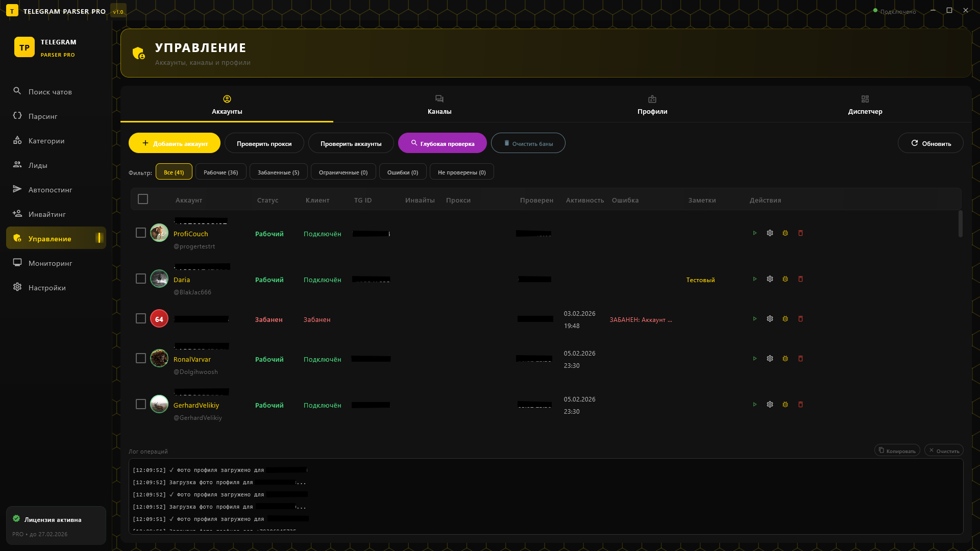Open Инвайтинг in the sidebar
Viewport: 980px width, 551px height.
click(47, 214)
